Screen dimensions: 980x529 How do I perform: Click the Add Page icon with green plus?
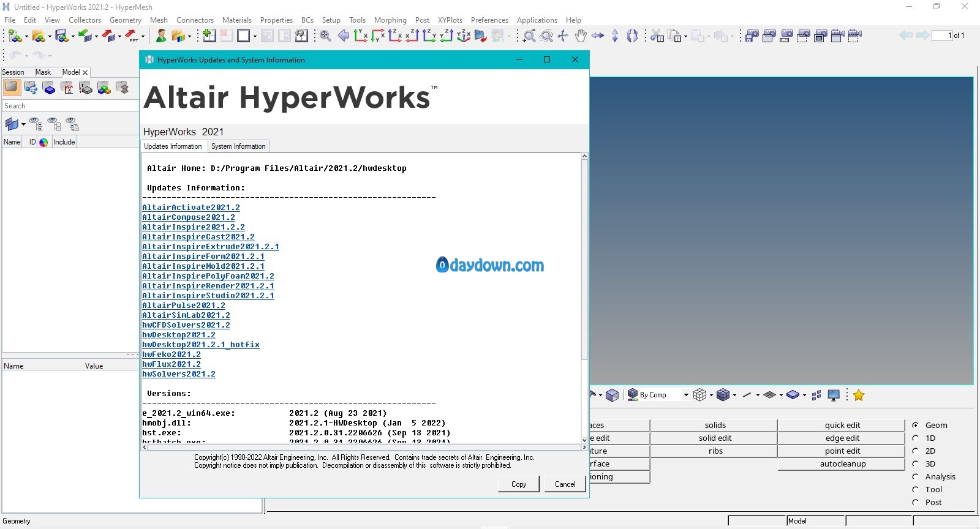(x=209, y=36)
